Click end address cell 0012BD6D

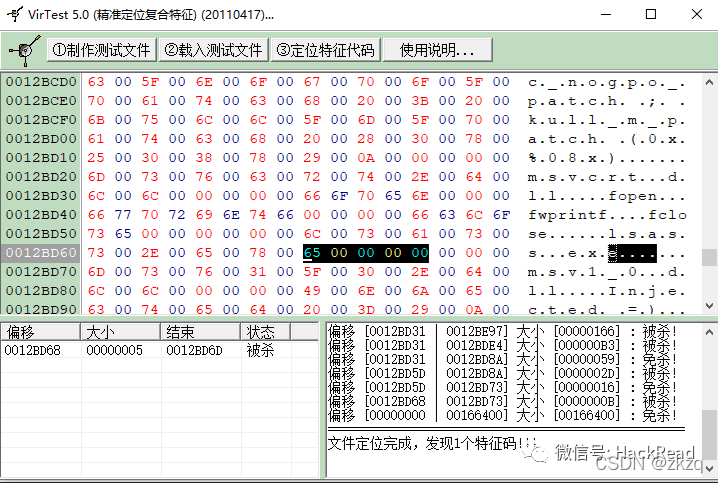tap(194, 351)
